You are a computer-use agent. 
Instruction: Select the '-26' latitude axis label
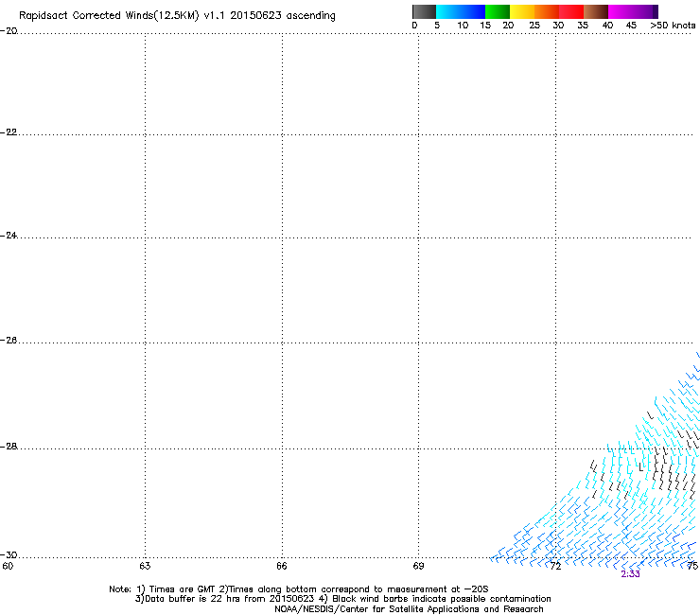9,341
